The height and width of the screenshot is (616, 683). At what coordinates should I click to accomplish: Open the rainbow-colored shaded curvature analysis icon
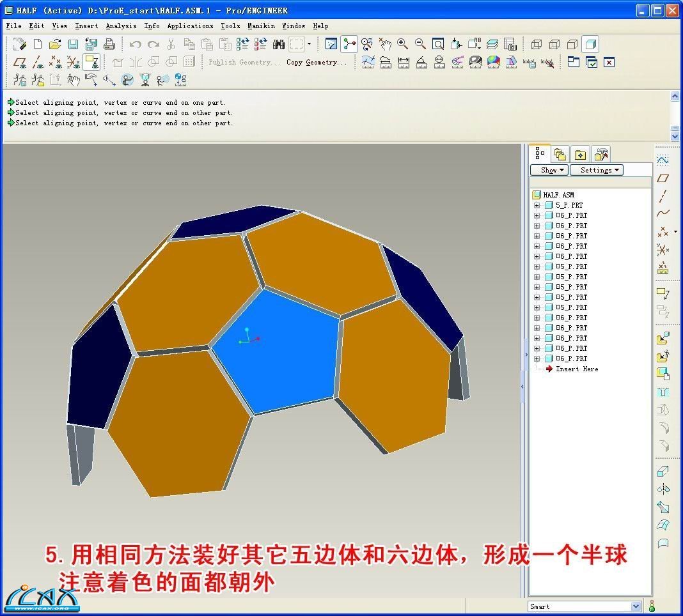click(x=494, y=62)
